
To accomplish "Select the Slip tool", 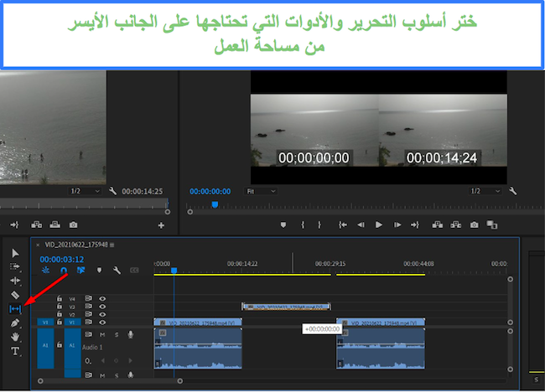I will 15,309.
